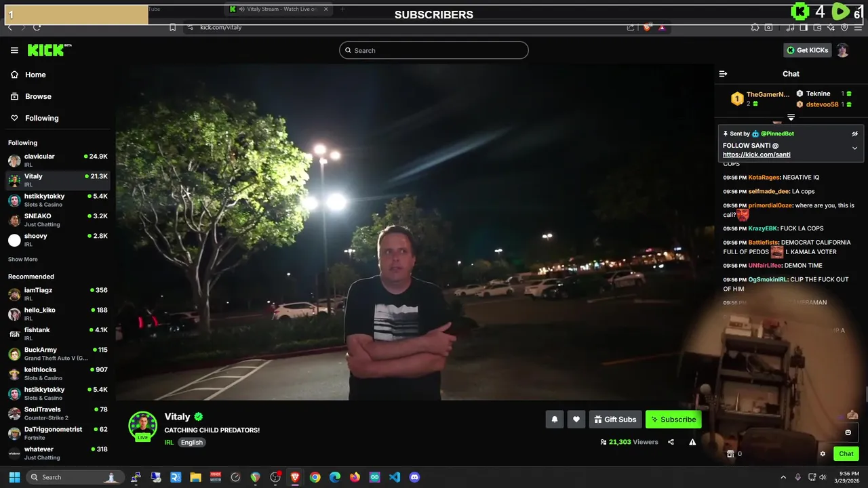This screenshot has width=868, height=488.
Task: Open Google Chrome from taskbar
Action: pyautogui.click(x=315, y=477)
